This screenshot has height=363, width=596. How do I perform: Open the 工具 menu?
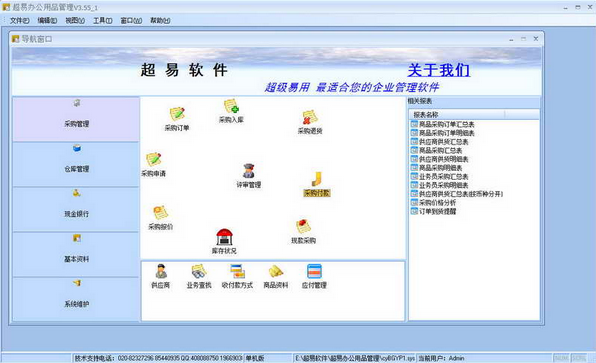click(x=103, y=21)
